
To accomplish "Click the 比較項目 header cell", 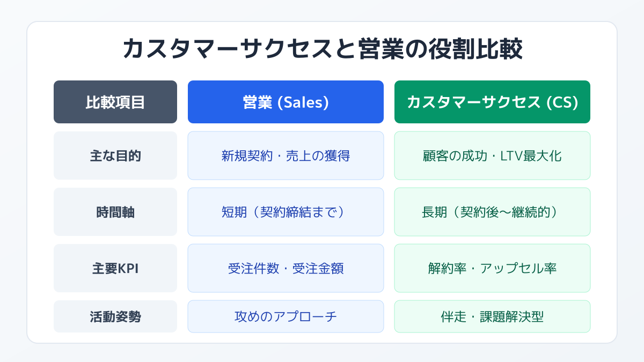I will tap(115, 102).
